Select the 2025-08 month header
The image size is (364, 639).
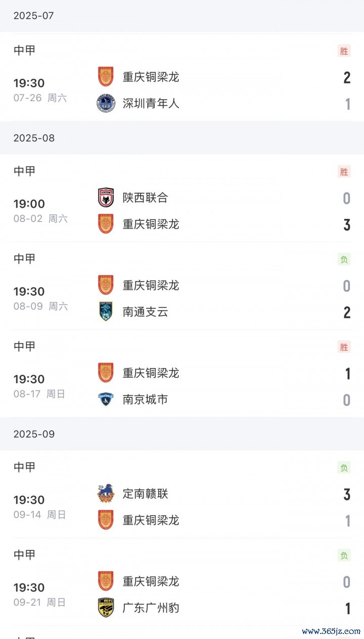point(34,138)
